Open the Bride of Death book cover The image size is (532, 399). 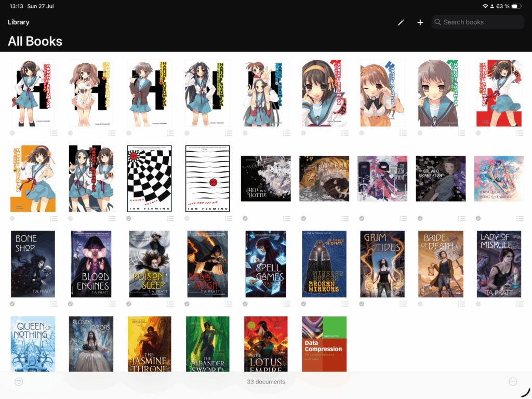(441, 264)
